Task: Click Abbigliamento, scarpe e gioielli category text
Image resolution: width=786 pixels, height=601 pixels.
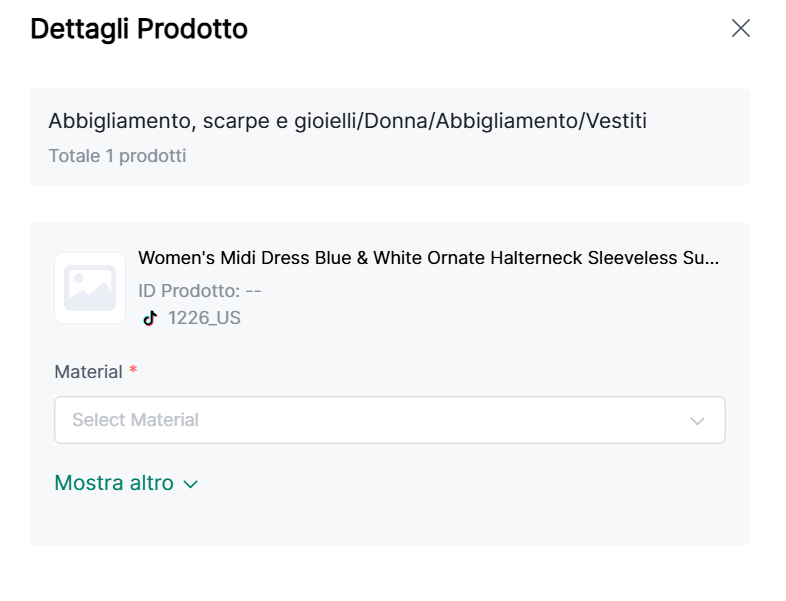Action: [x=203, y=121]
